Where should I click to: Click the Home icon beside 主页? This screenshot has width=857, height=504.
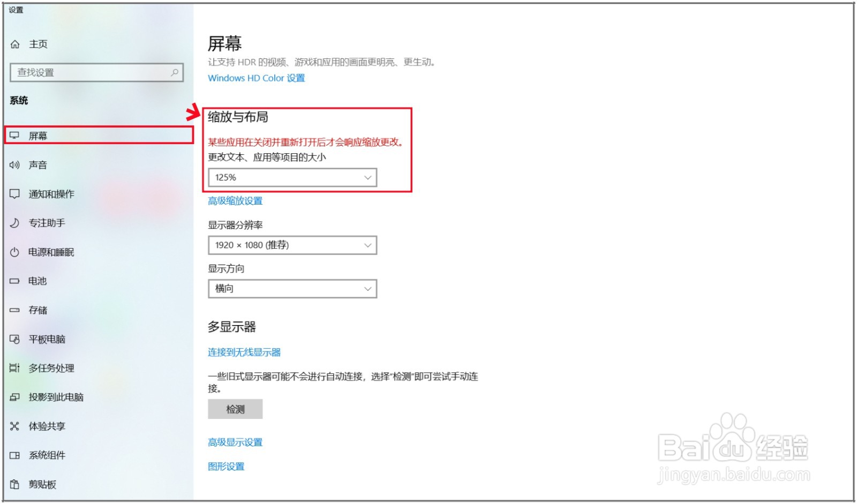click(x=15, y=44)
